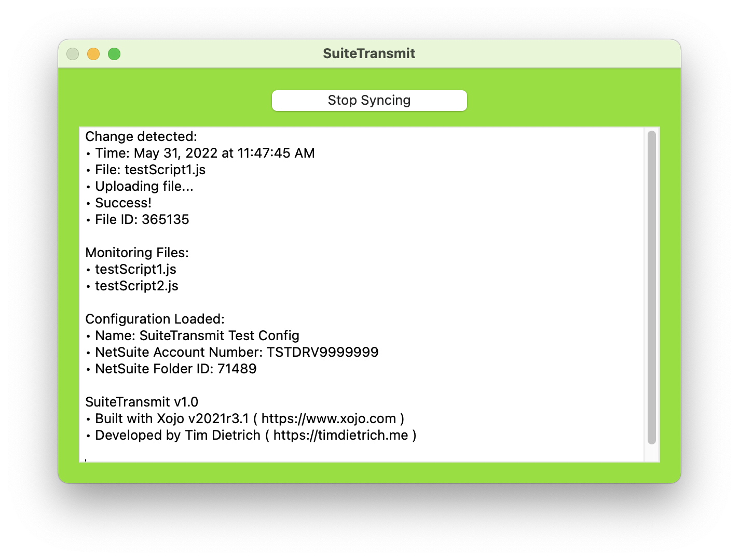Click the https://www.xojo.com URL text
Screen dimensions: 739x560
pyautogui.click(x=329, y=418)
